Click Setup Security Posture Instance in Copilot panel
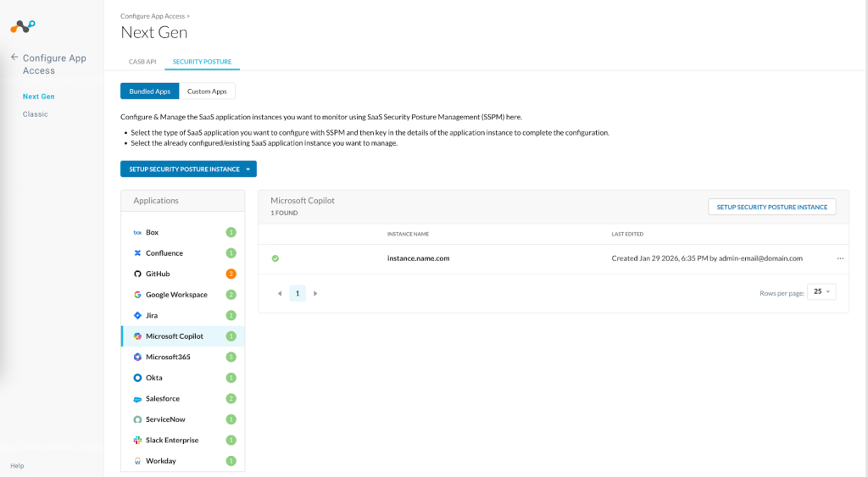Image resolution: width=868 pixels, height=477 pixels. pos(771,207)
